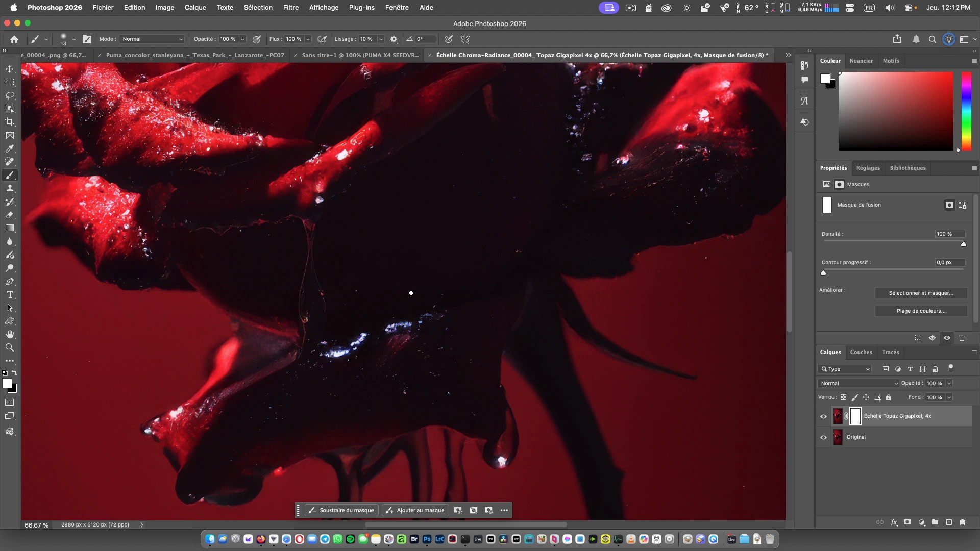Click Soustraire du masque button
The width and height of the screenshot is (980, 551).
click(341, 510)
